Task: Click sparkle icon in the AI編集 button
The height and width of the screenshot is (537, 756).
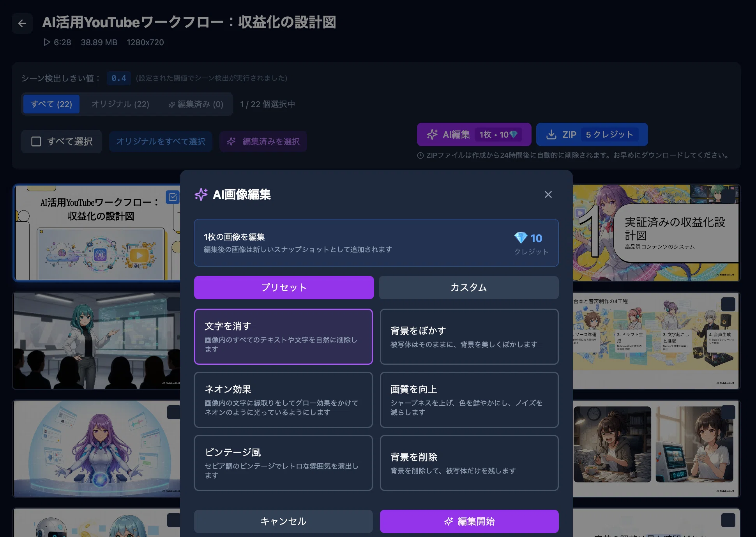Action: (432, 134)
